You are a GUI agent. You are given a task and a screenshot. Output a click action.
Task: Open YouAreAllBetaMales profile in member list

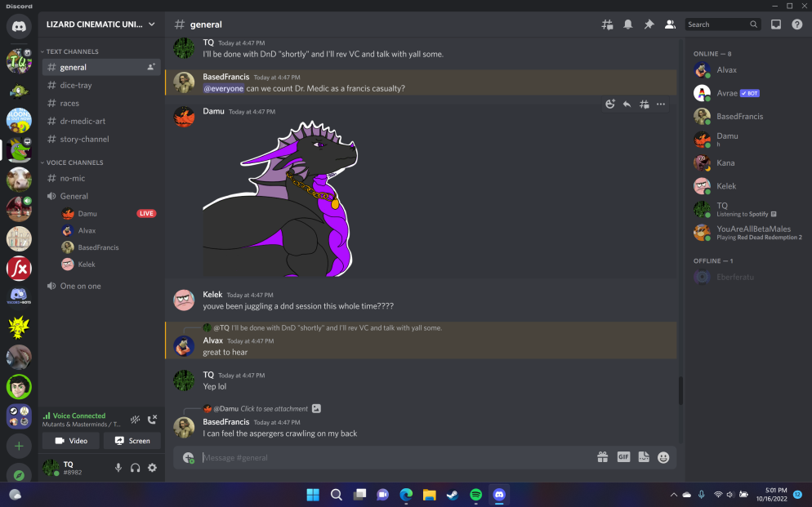pyautogui.click(x=747, y=233)
